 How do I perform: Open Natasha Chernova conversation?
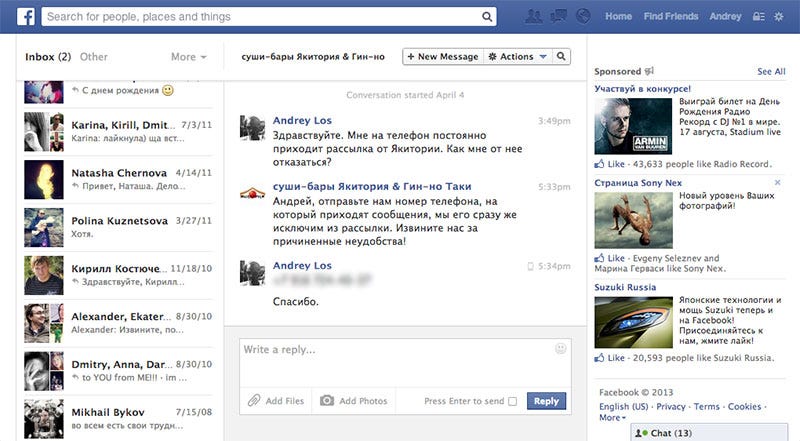pyautogui.click(x=118, y=180)
